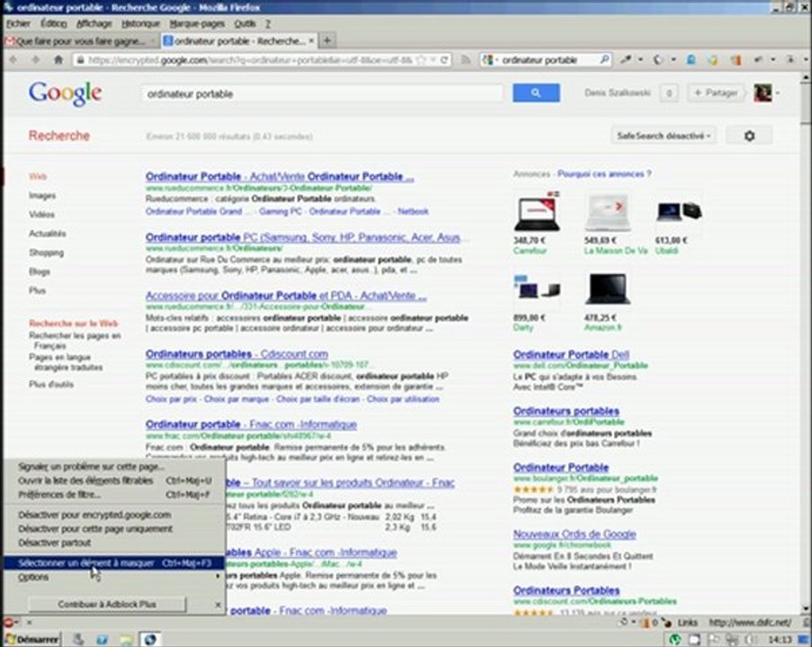Go back with the back arrow
Screen dimensions: 812x647
14,60
